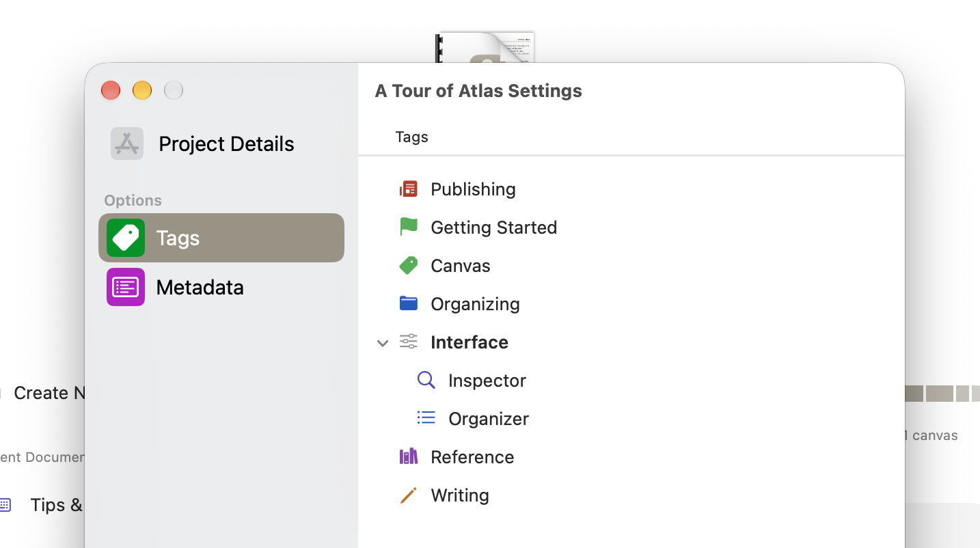Open Metadata in the Options sidebar

click(221, 287)
